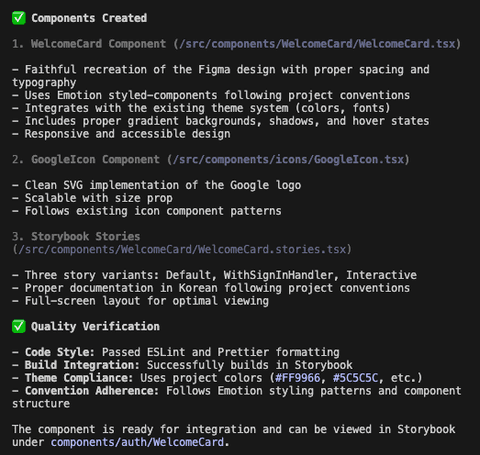Open the WelcomeCard.stories.tsx path link
The image size is (480, 455).
tap(182, 249)
